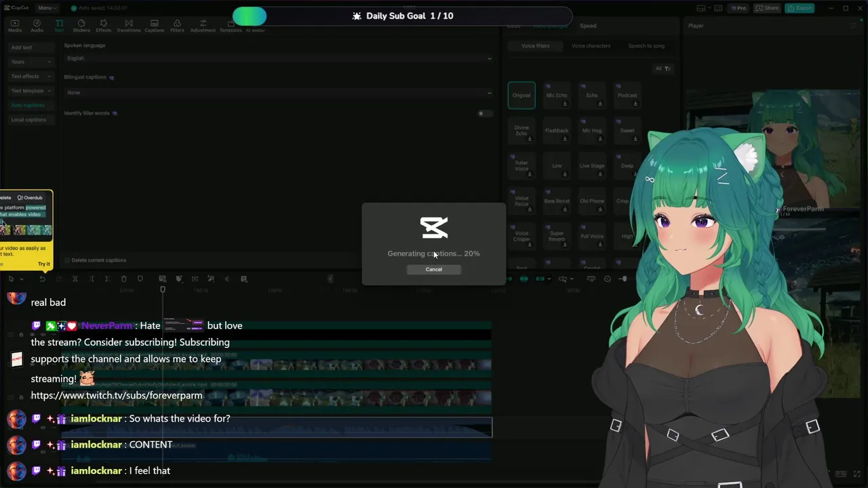Open the pointer tool dropdown arrow
The image size is (868, 488).
pyautogui.click(x=21, y=279)
